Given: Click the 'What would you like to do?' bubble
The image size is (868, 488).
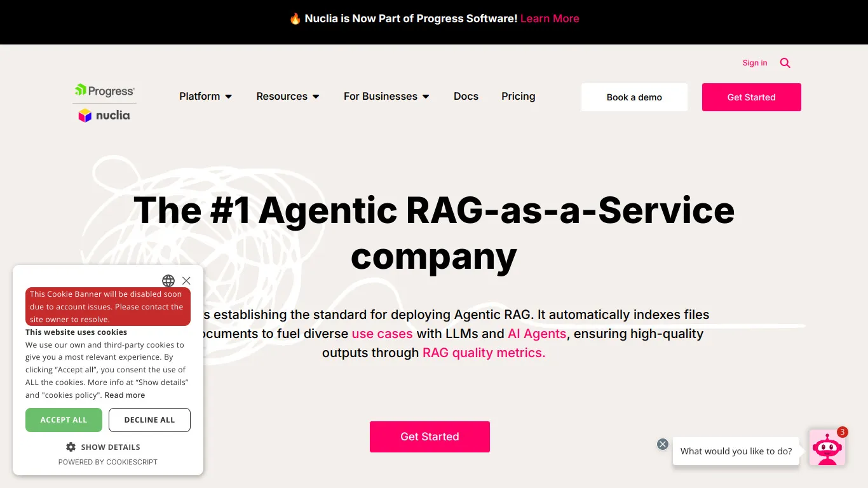Looking at the screenshot, I should [x=736, y=451].
